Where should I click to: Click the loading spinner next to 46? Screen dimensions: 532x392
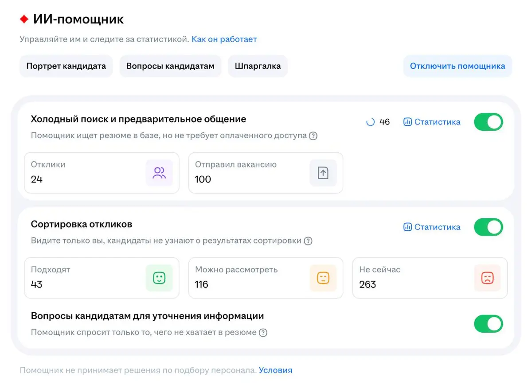click(370, 122)
